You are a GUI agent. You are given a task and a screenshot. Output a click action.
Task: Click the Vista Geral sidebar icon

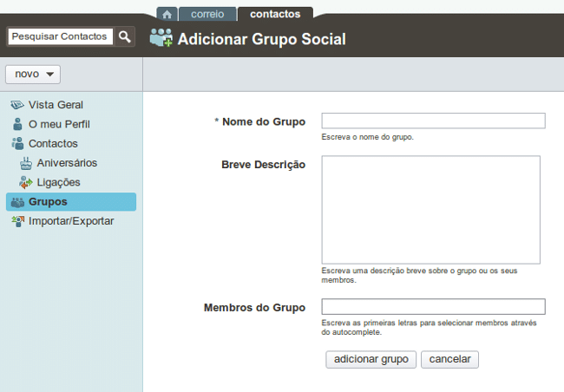coord(17,105)
